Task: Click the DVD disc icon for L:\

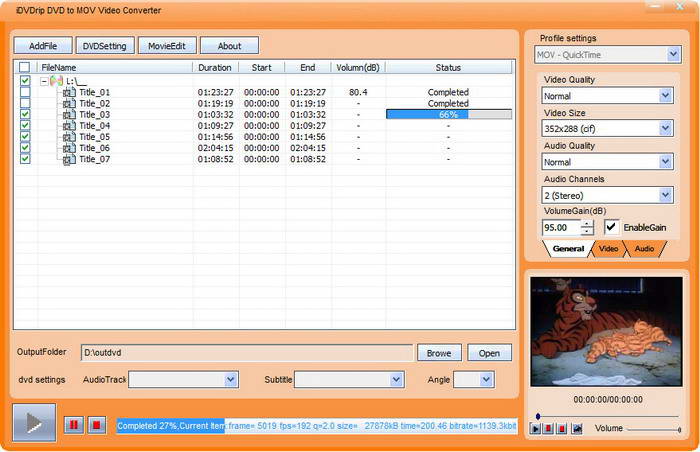Action: click(x=56, y=81)
